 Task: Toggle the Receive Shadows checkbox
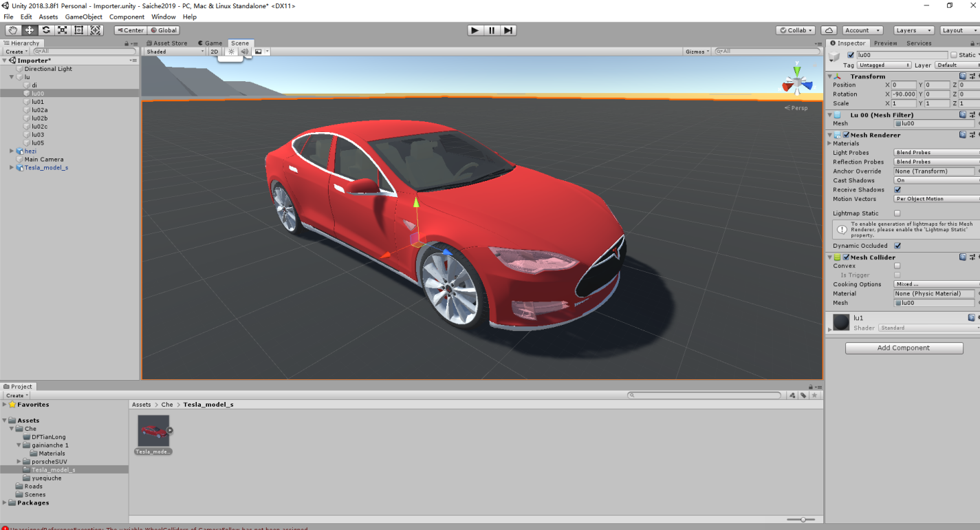click(x=897, y=190)
